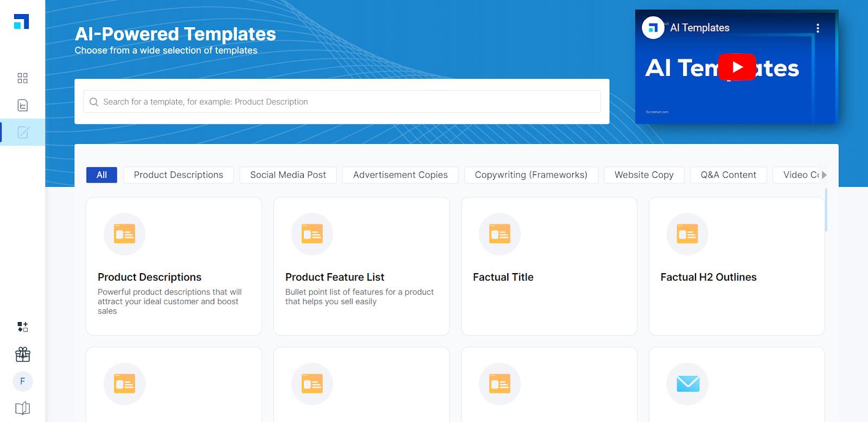The height and width of the screenshot is (422, 868).
Task: Click the channel logo on the video
Action: coord(653,28)
